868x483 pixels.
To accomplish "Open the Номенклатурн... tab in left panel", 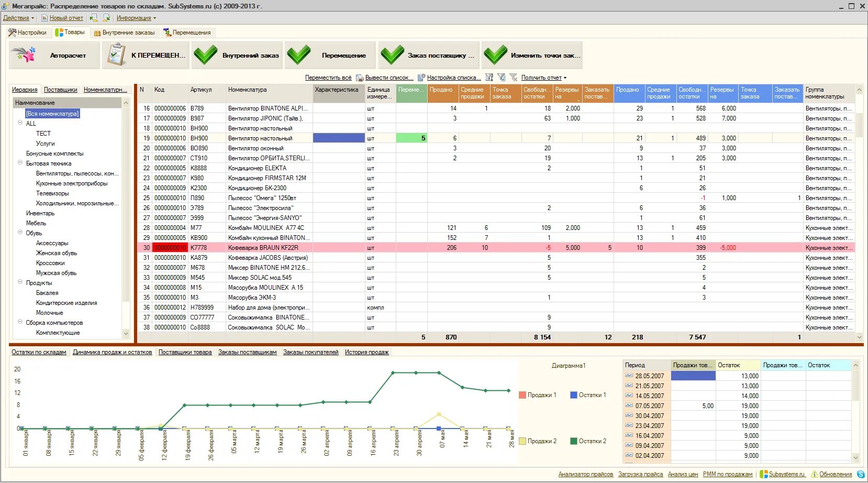I will coord(105,90).
